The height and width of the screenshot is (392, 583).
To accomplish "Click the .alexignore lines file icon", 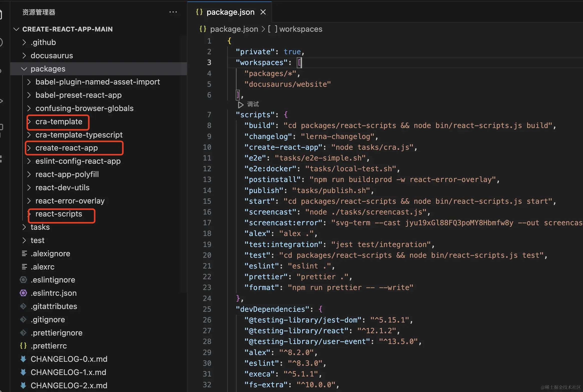I will pyautogui.click(x=24, y=253).
